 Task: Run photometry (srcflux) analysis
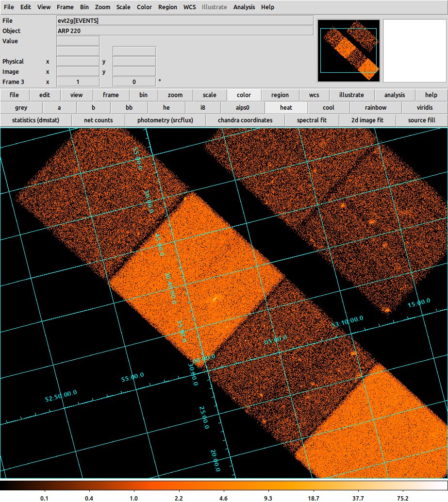[x=165, y=120]
